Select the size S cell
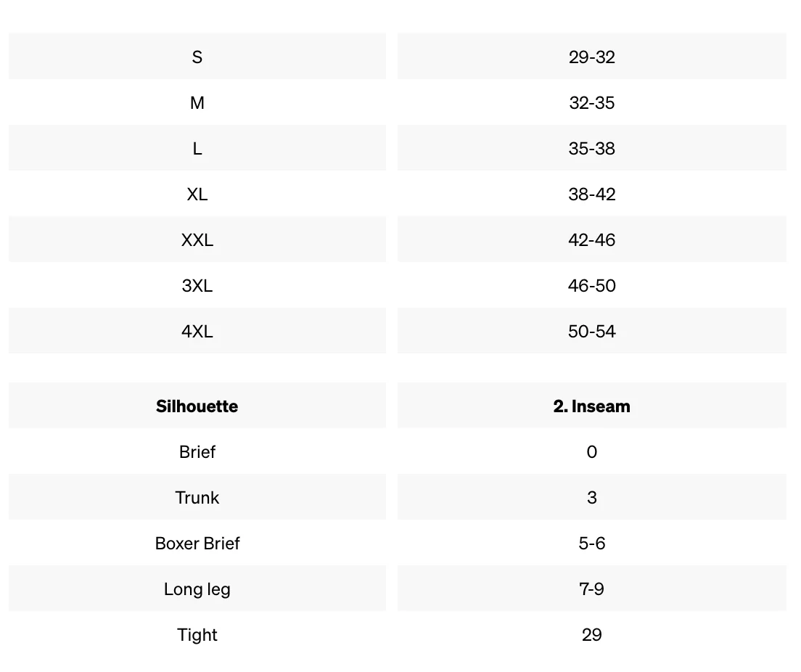This screenshot has width=801, height=672. (197, 57)
